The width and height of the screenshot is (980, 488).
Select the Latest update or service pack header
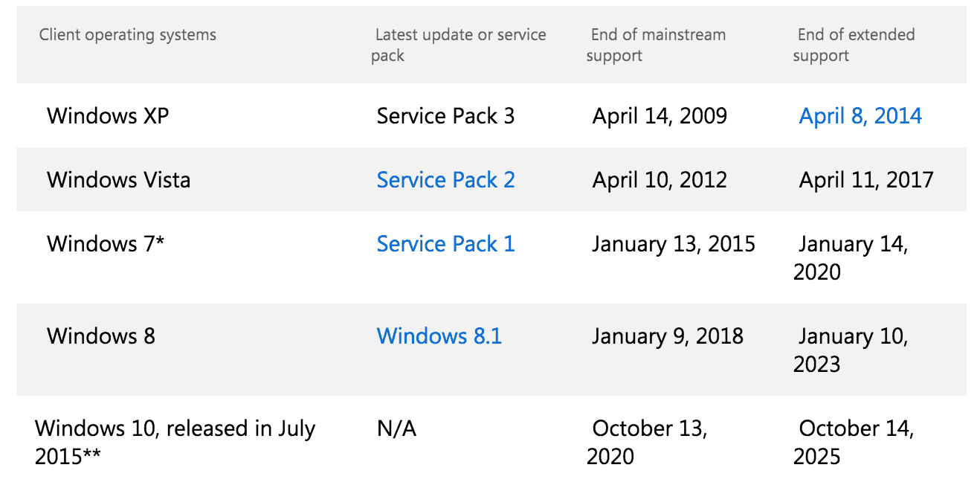(x=459, y=45)
